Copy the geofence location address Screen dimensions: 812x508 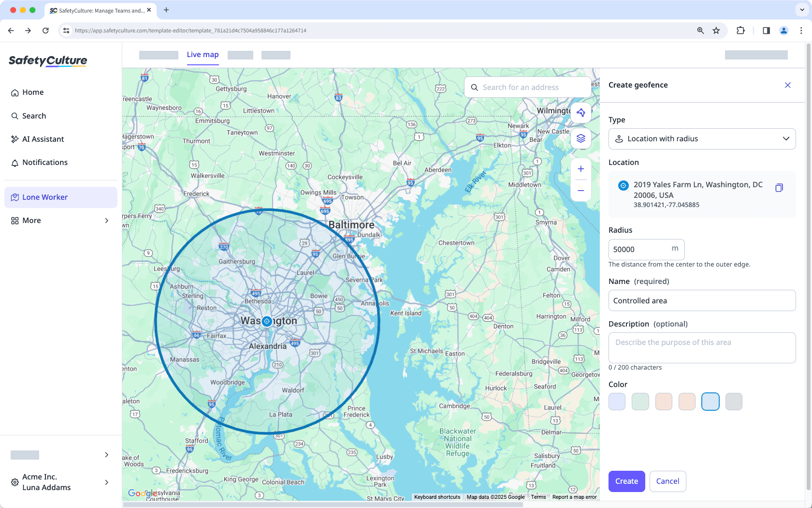(779, 188)
